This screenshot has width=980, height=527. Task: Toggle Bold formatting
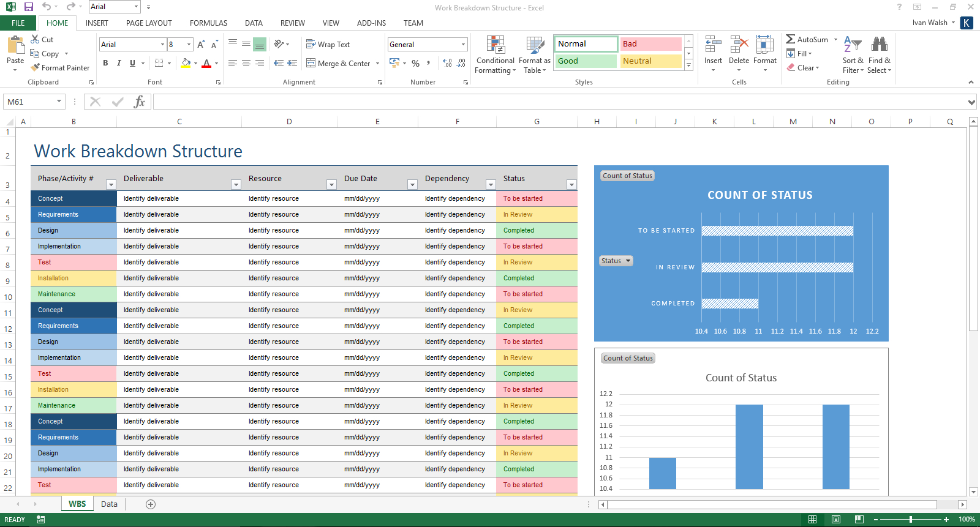pyautogui.click(x=105, y=63)
